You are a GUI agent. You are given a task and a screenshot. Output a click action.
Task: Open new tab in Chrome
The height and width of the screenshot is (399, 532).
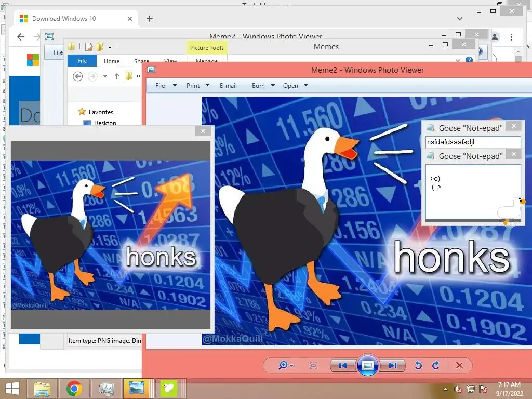[x=149, y=19]
